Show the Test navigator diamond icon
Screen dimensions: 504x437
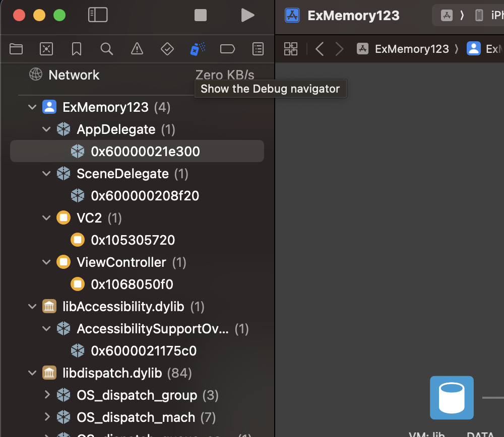(x=167, y=49)
